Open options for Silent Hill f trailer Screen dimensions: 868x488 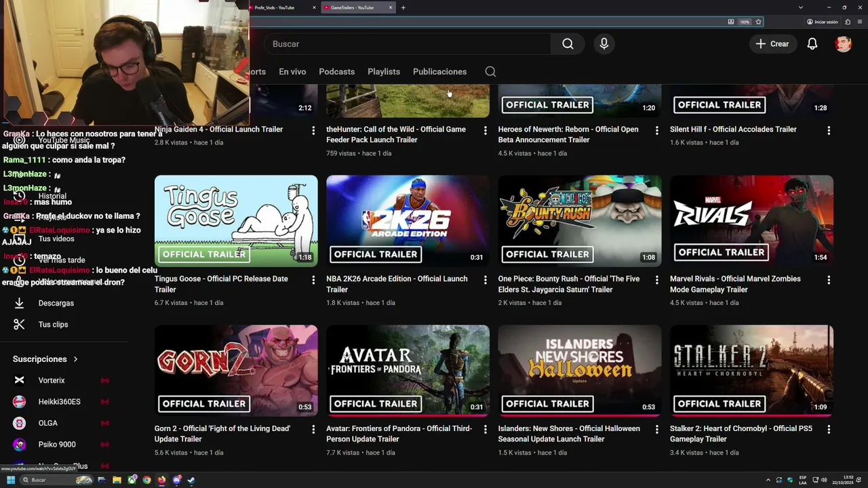829,130
